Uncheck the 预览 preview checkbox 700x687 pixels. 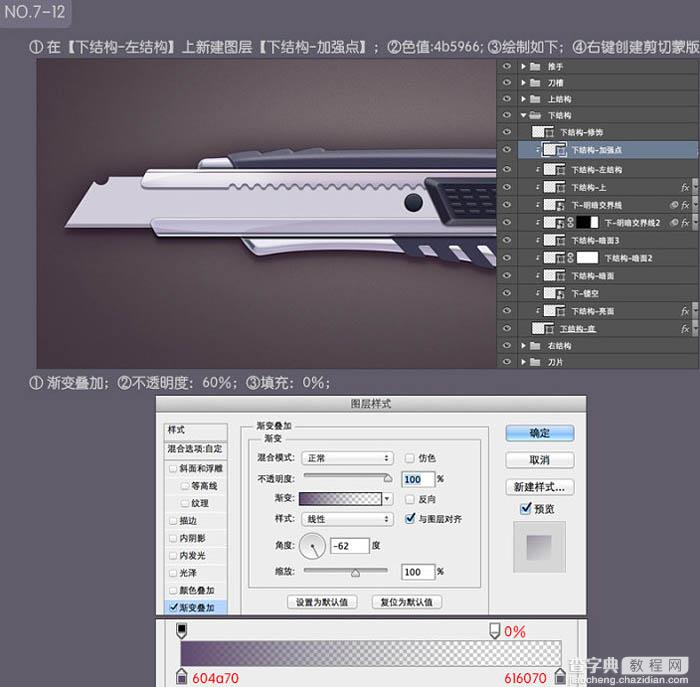click(526, 508)
